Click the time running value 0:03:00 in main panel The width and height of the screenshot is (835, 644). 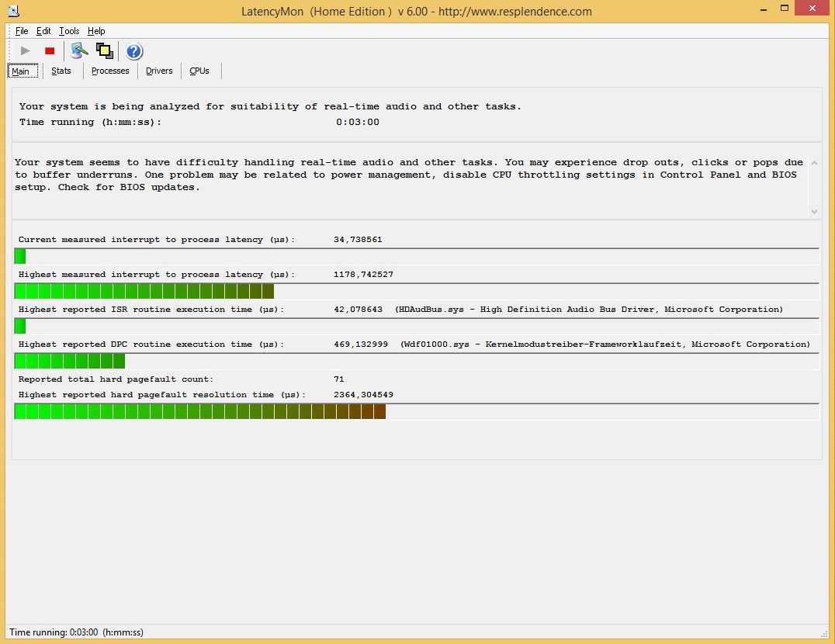click(x=357, y=122)
